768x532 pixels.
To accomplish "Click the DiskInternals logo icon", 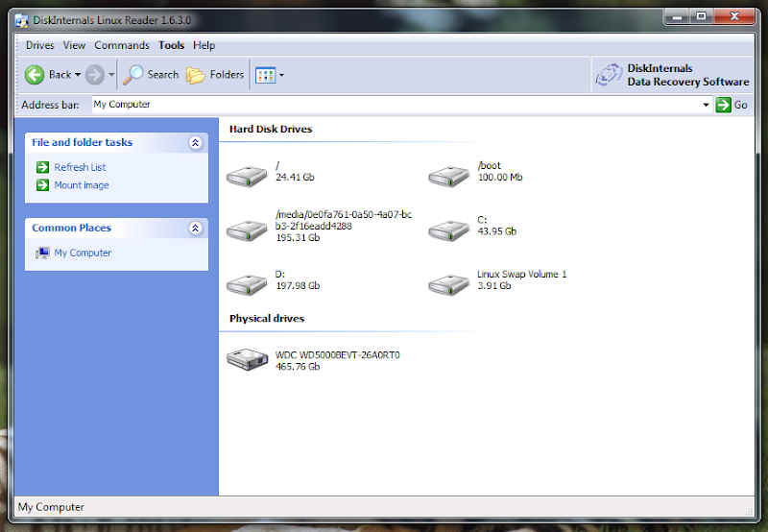I will click(609, 75).
